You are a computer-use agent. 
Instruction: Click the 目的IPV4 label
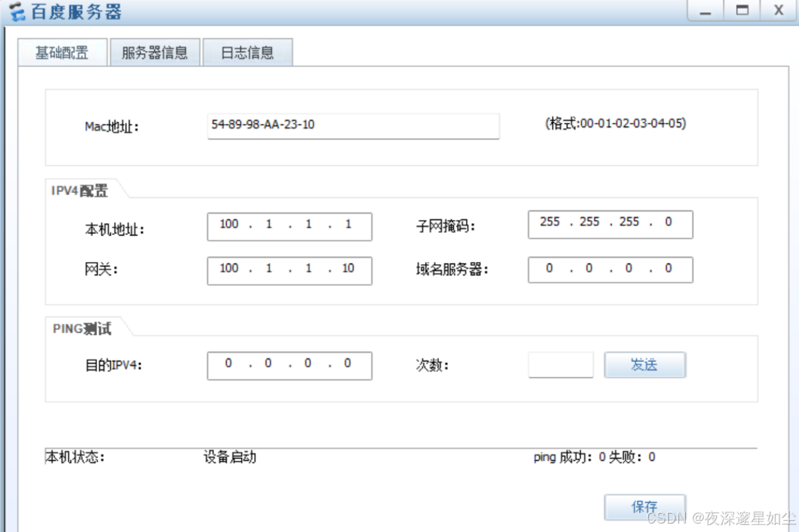[113, 366]
